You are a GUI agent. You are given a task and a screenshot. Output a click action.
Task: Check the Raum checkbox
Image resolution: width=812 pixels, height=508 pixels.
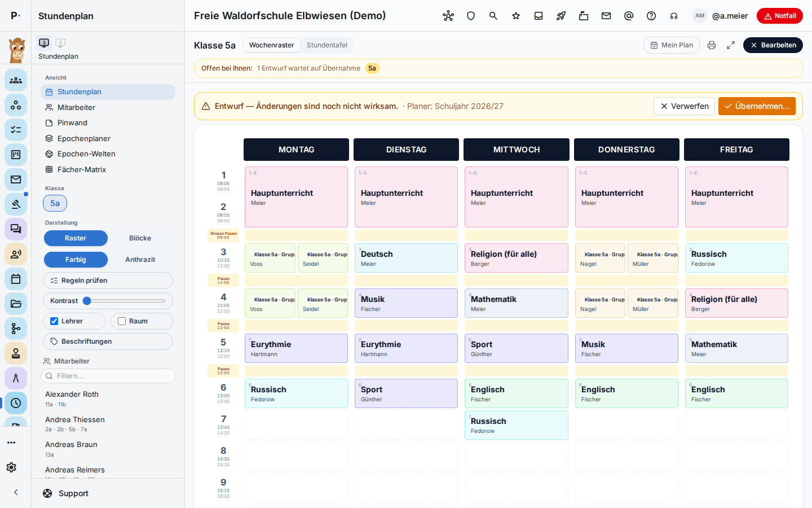(x=122, y=321)
